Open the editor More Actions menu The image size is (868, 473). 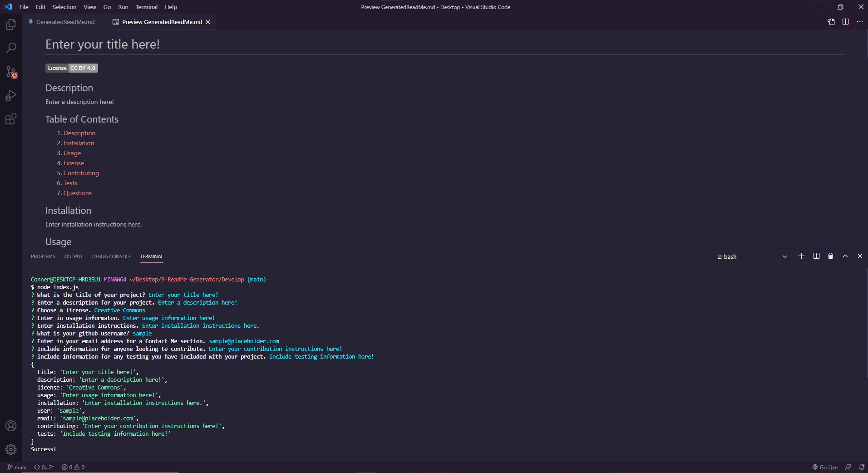click(860, 22)
